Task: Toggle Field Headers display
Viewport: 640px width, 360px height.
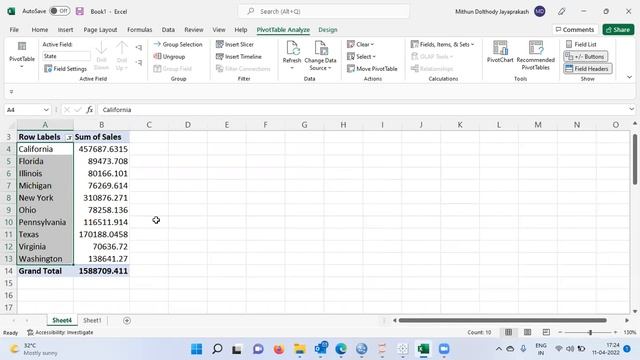Action: 587,69
